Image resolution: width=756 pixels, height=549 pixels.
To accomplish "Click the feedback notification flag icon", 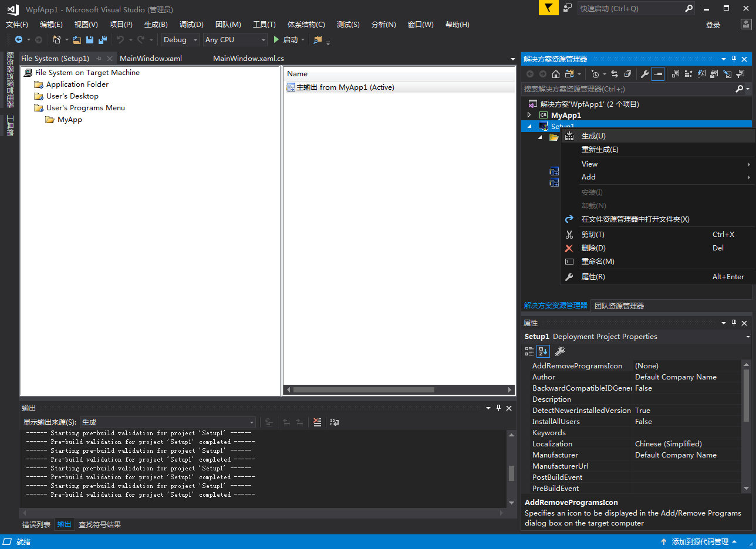I will [548, 8].
